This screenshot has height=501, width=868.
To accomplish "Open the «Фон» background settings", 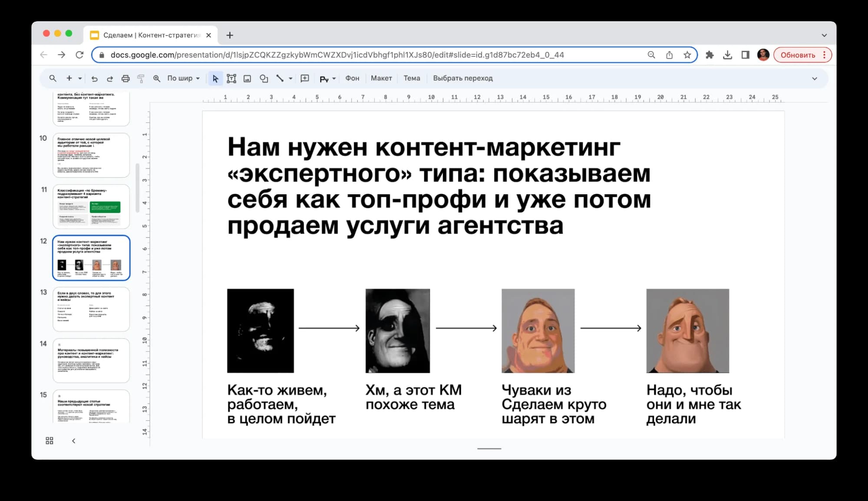I will [352, 79].
